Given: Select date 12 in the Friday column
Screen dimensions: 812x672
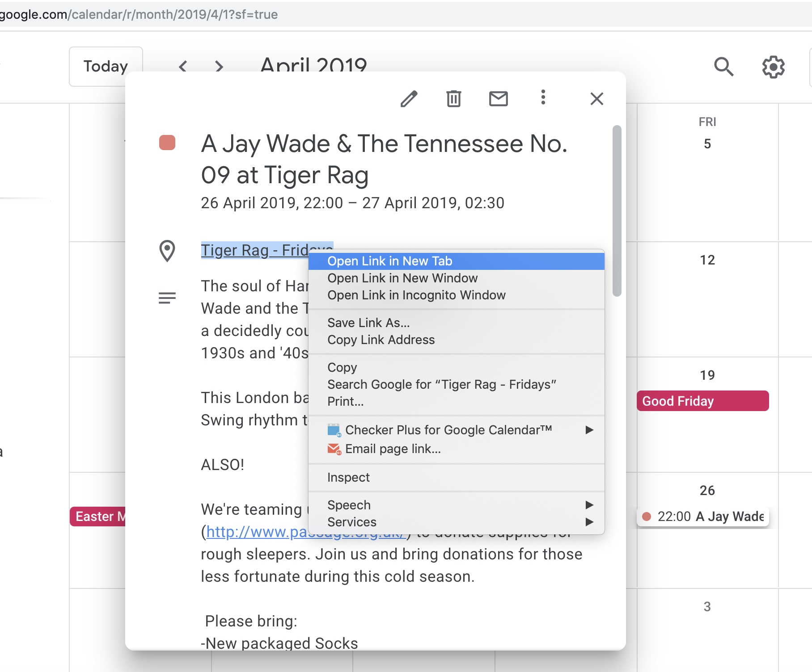Looking at the screenshot, I should tap(707, 260).
